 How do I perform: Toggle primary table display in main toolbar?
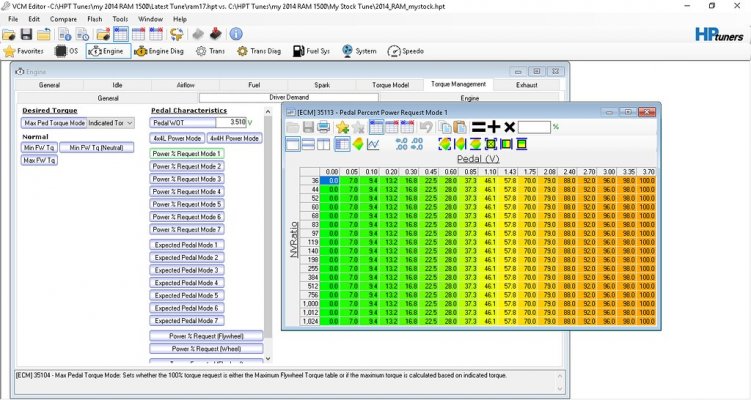121,34
